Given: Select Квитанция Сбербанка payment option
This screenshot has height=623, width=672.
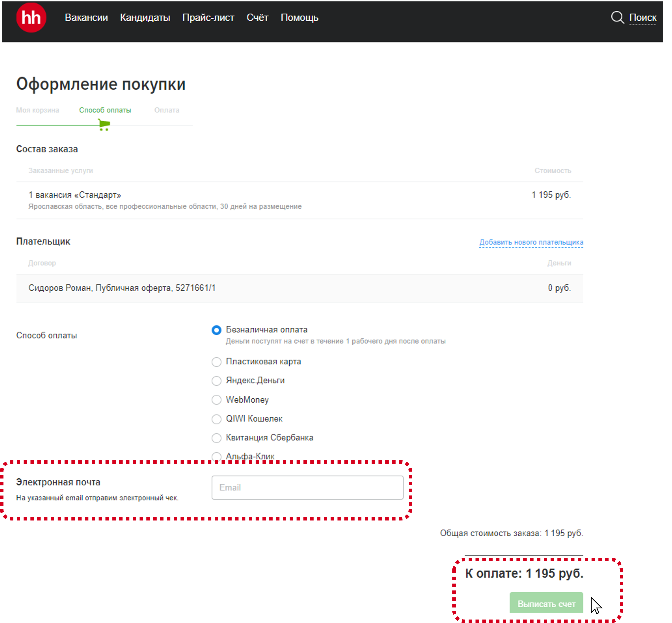Looking at the screenshot, I should click(x=216, y=438).
